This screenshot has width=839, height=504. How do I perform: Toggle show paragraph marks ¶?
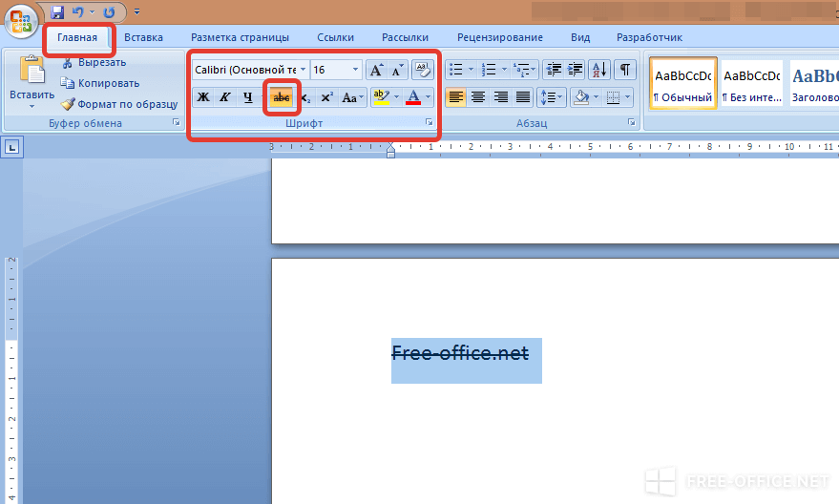625,70
